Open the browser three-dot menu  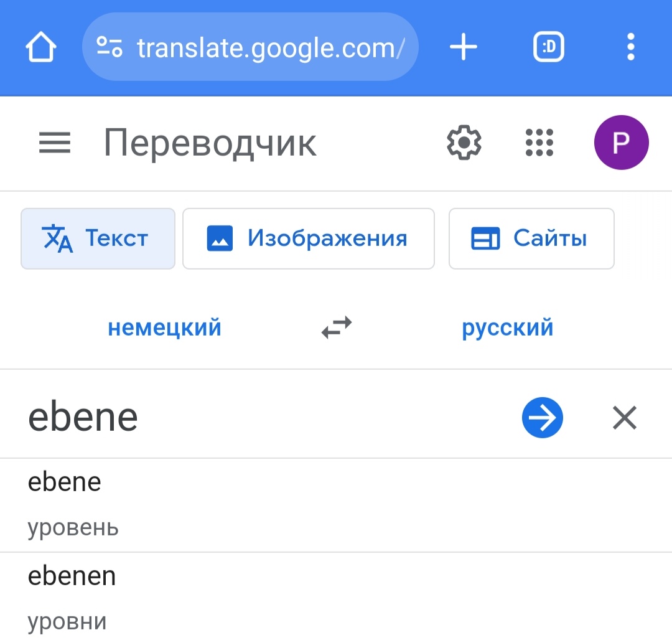click(630, 47)
